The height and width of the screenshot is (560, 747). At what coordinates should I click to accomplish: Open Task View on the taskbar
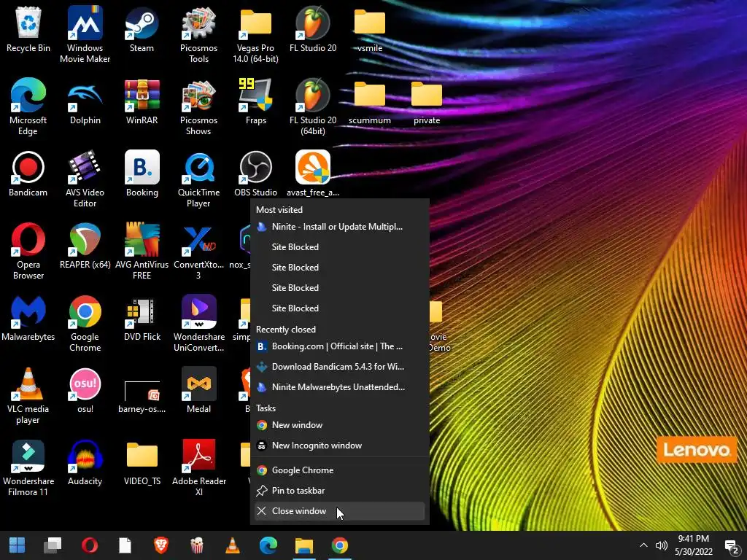[x=53, y=545]
